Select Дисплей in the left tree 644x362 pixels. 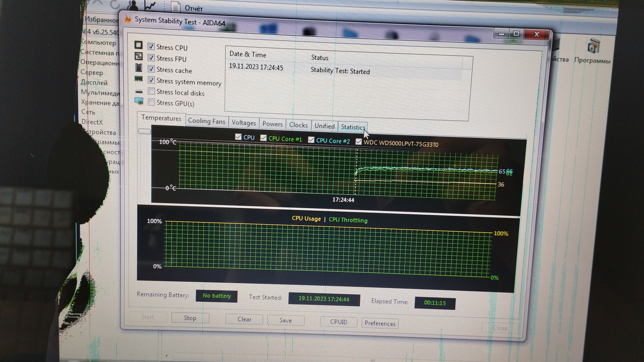point(94,82)
